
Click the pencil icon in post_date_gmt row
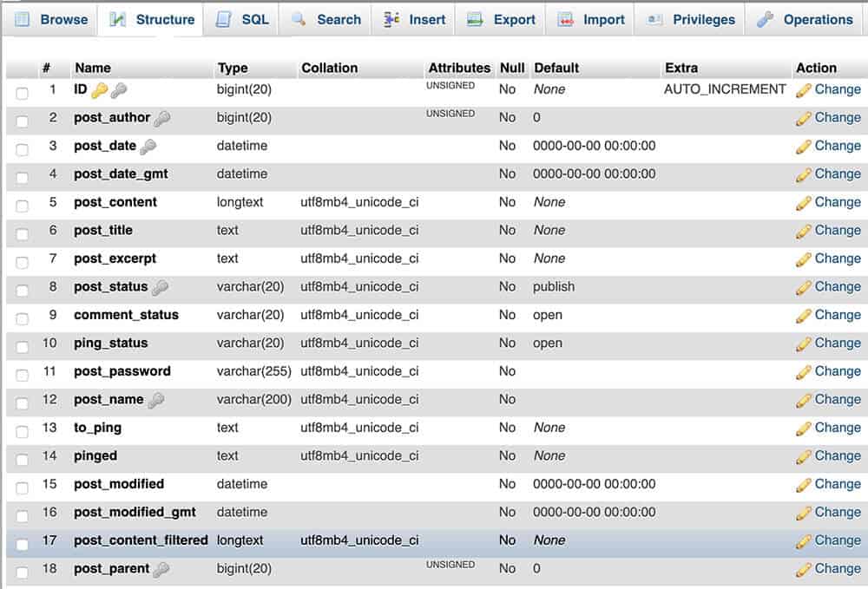803,175
